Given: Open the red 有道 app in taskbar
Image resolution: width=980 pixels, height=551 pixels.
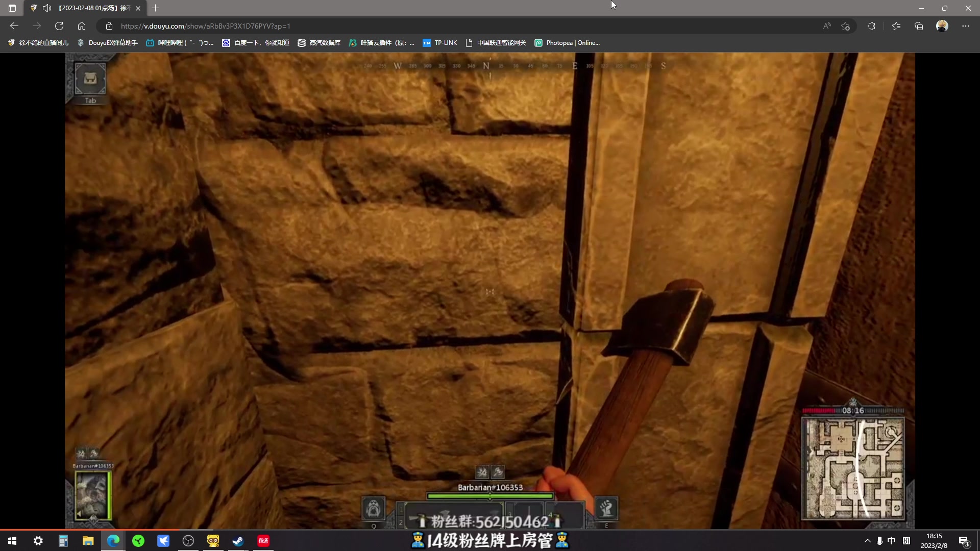Looking at the screenshot, I should [263, 541].
